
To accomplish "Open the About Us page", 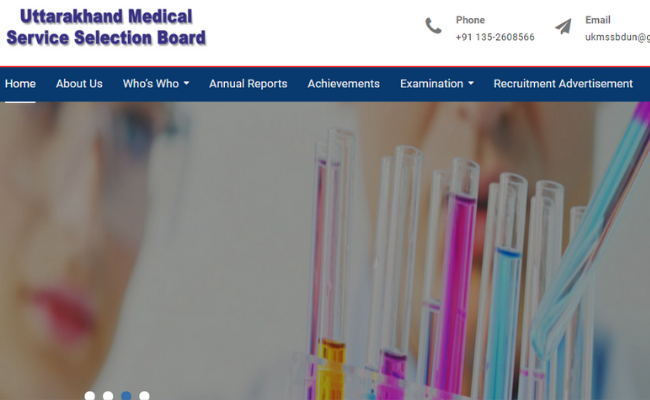I will pos(79,83).
